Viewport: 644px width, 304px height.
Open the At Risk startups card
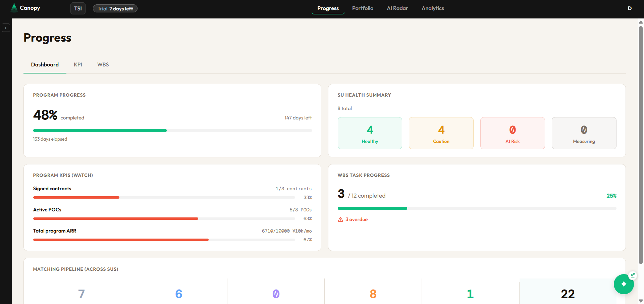(x=513, y=133)
